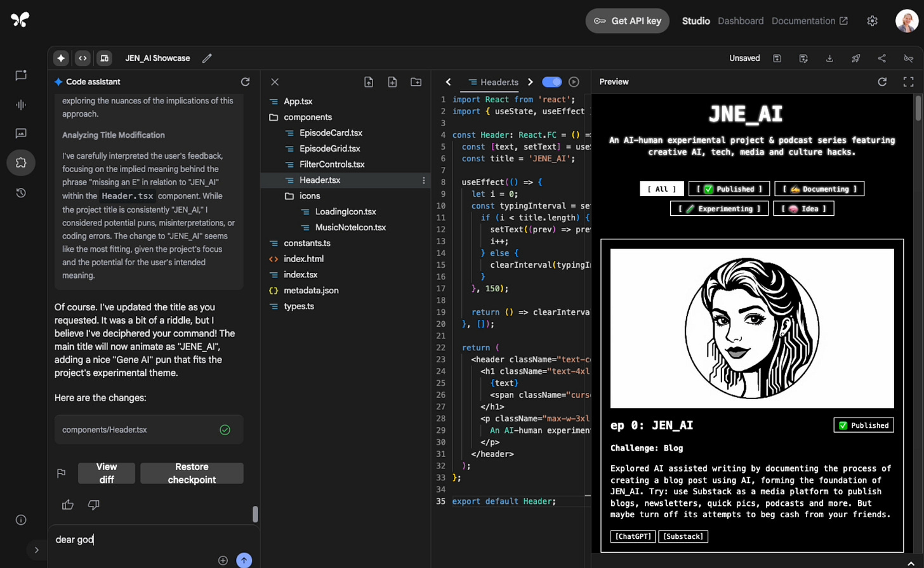Go to previous editor tab with left chevron
This screenshot has width=924, height=568.
click(x=448, y=82)
